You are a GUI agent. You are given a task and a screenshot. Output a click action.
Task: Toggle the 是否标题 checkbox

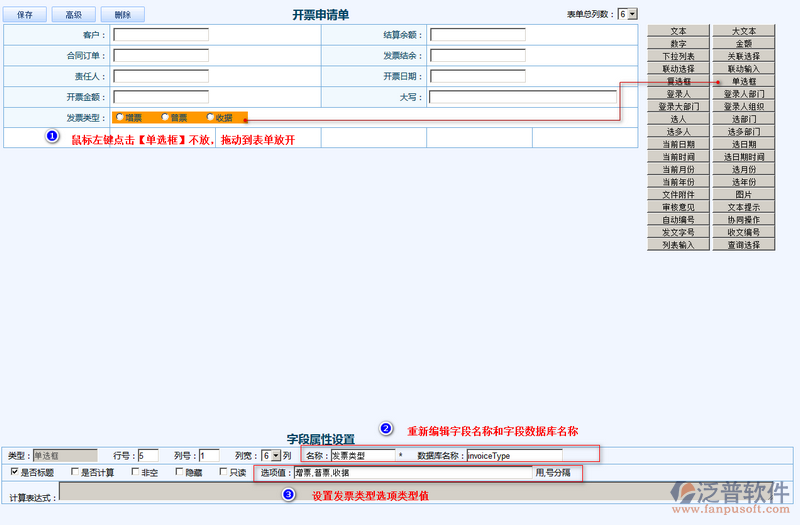(14, 472)
